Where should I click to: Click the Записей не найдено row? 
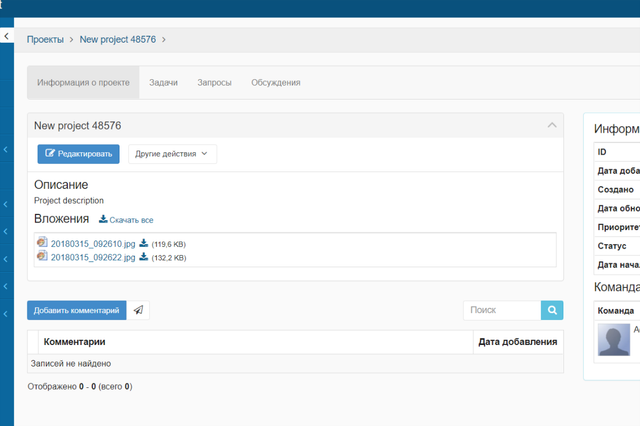(x=295, y=364)
